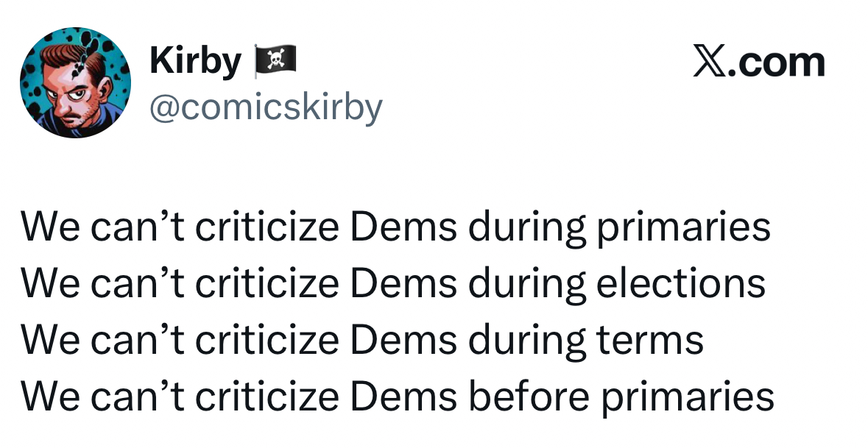868x448 pixels.
Task: Click the pirate flag emoji beside Kirby
Action: pyautogui.click(x=275, y=60)
